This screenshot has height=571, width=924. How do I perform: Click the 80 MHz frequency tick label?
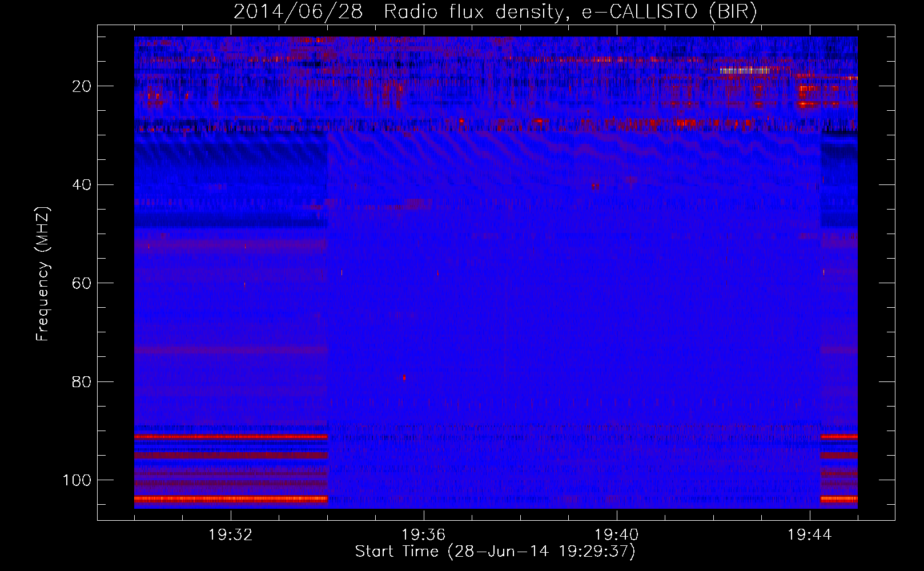click(x=82, y=381)
